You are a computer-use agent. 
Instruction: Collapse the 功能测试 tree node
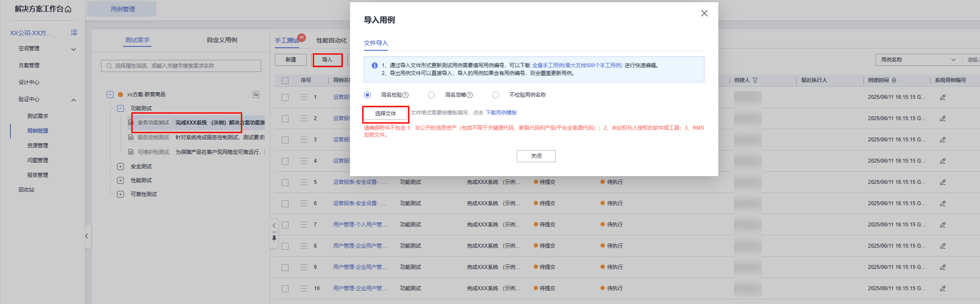[x=120, y=108]
